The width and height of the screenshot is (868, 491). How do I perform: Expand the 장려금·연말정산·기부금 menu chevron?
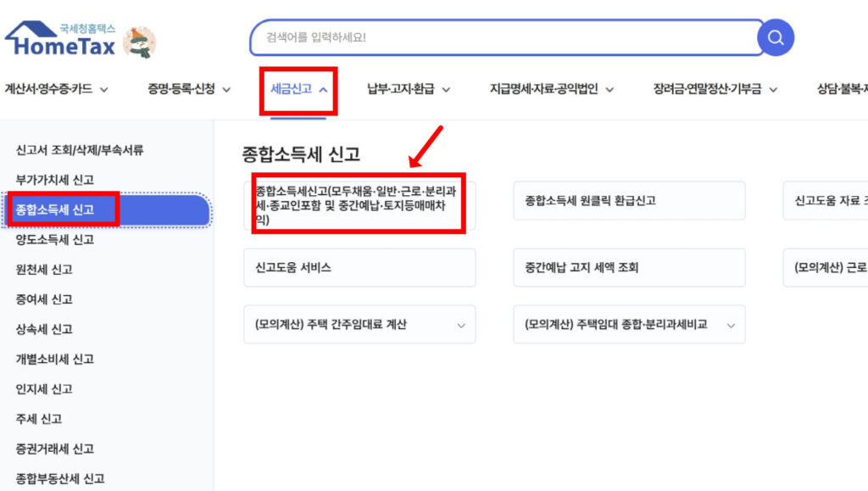[773, 90]
